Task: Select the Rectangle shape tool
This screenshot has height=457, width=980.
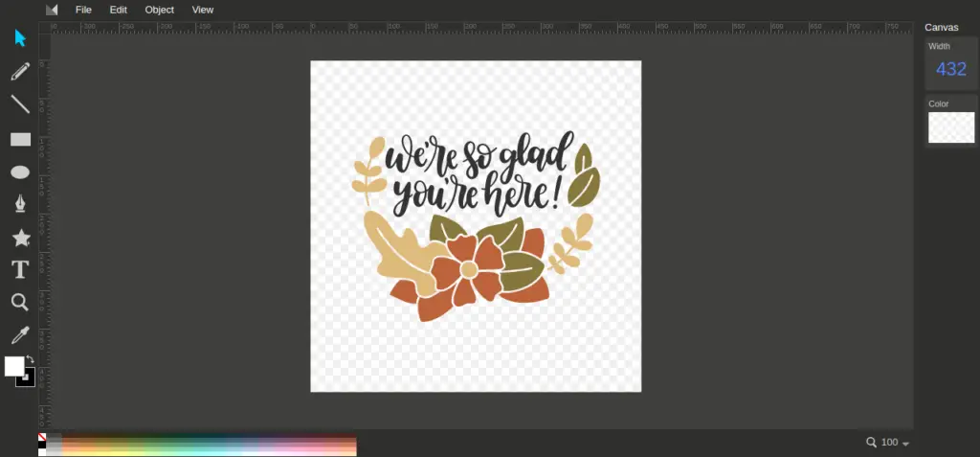Action: [20, 139]
